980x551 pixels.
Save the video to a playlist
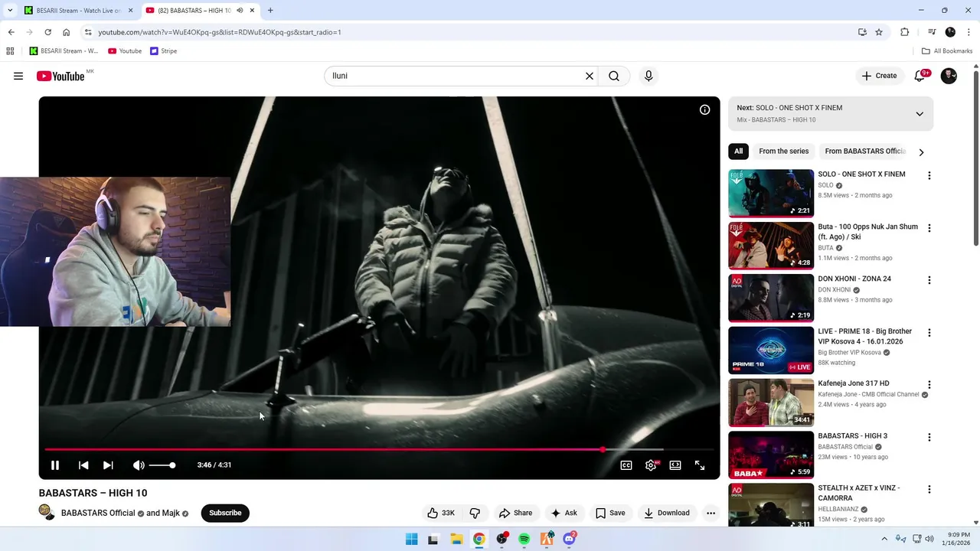click(x=610, y=513)
